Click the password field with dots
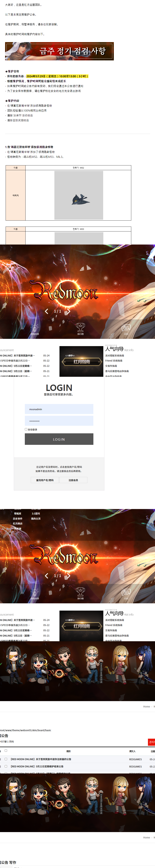The height and width of the screenshot is (868, 155). pos(59,421)
